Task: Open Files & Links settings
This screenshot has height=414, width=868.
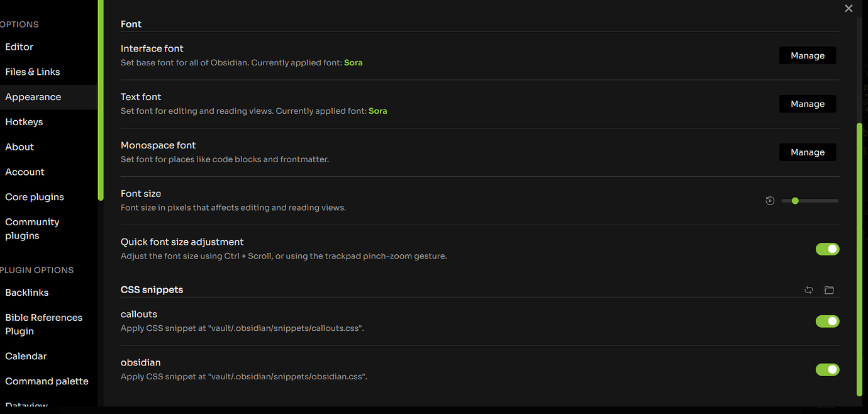Action: pos(32,71)
